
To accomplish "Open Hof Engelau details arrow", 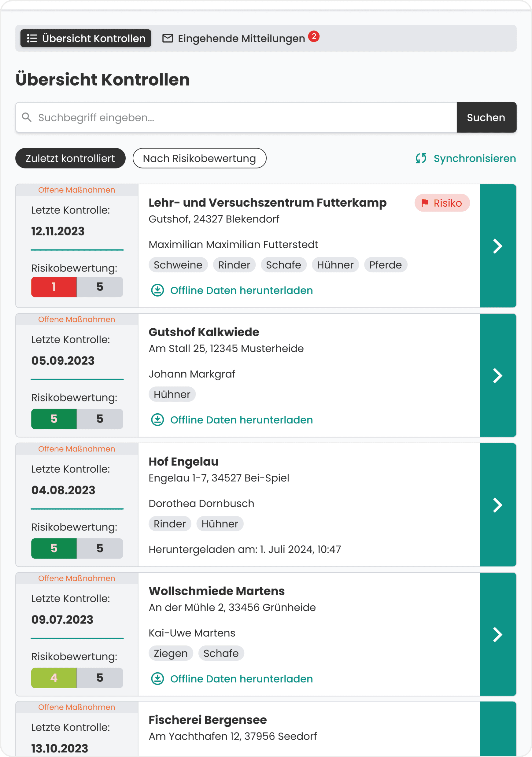I will (498, 505).
